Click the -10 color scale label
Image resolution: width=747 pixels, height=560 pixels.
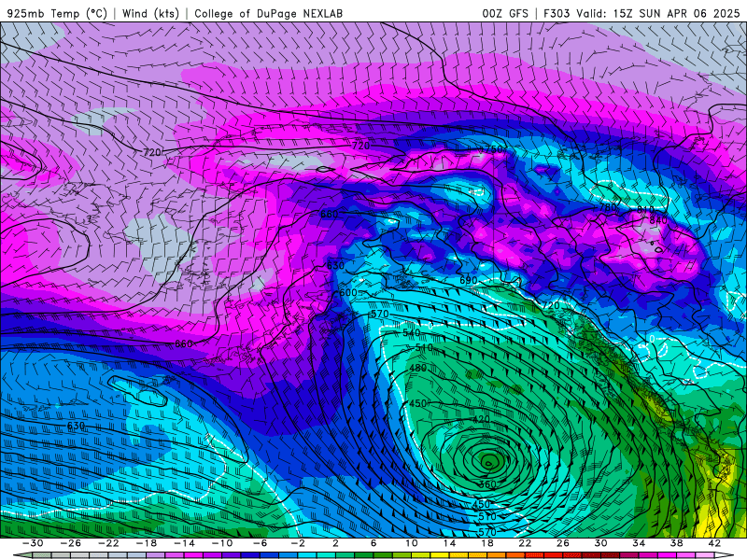(222, 543)
